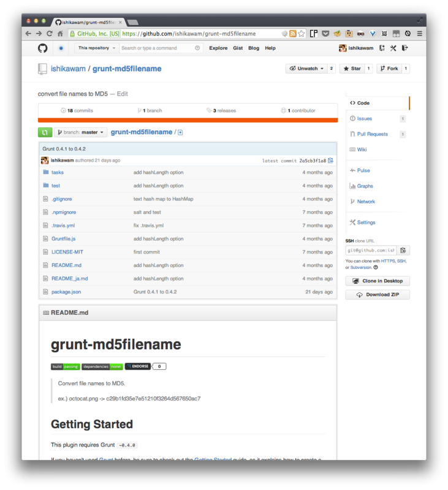Image resolution: width=448 pixels, height=490 pixels.
Task: Open account settings tools icon in header
Action: pyautogui.click(x=393, y=48)
